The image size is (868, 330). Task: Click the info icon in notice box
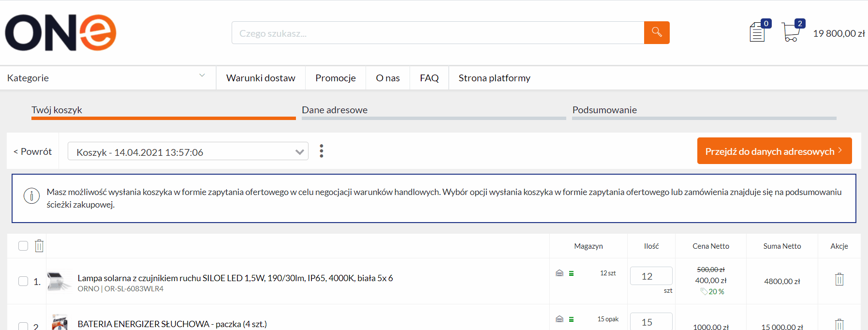point(32,196)
